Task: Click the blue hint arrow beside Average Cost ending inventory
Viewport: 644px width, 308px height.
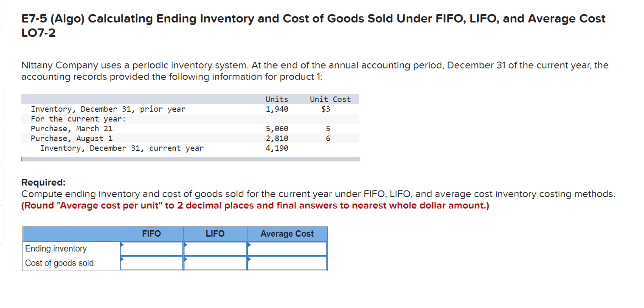Action: pyautogui.click(x=250, y=245)
